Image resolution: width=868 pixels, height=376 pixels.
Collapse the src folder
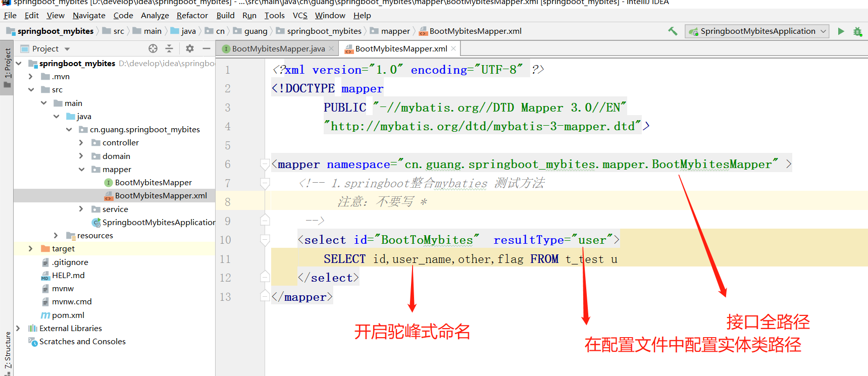pos(31,89)
